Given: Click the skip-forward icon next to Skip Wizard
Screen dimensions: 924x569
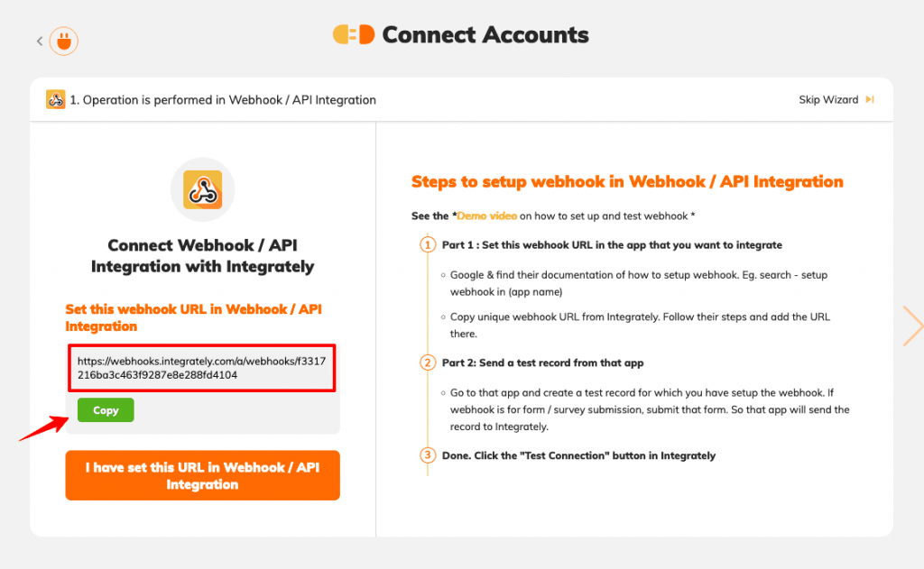Looking at the screenshot, I should [x=870, y=99].
